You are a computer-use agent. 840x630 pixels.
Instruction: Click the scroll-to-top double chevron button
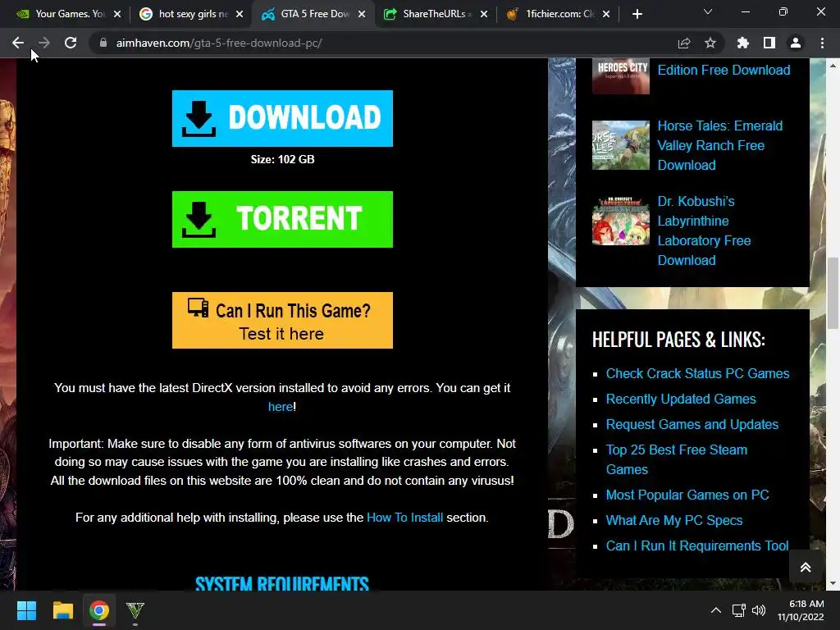pos(806,568)
